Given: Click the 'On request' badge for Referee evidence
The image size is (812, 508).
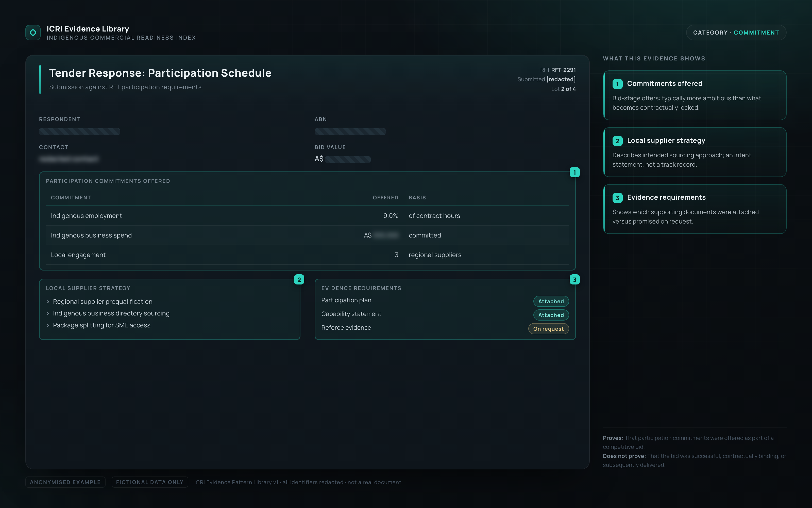Looking at the screenshot, I should 549,329.
